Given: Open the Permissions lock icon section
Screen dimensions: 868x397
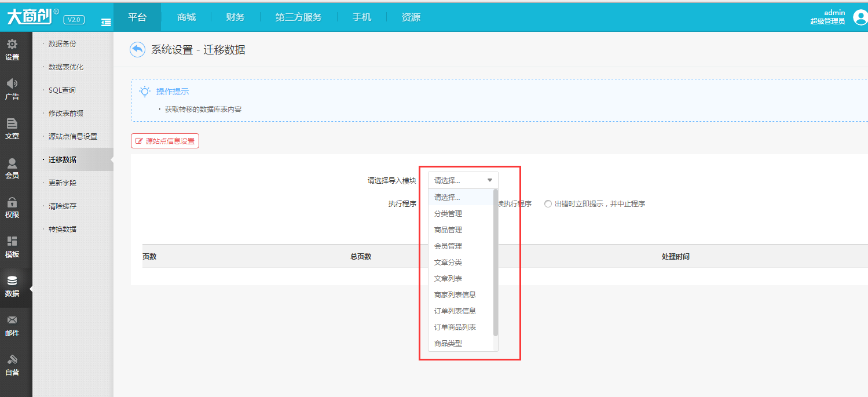Looking at the screenshot, I should point(12,202).
